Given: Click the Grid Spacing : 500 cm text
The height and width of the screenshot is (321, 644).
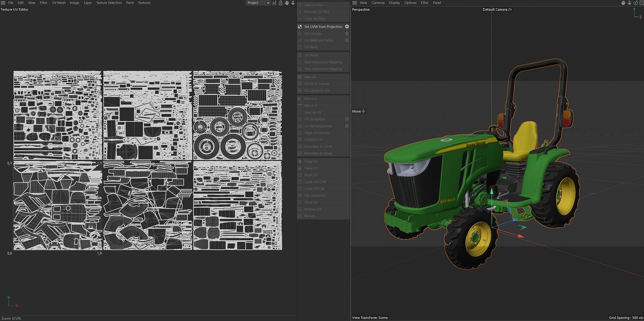Looking at the screenshot, I should 625,318.
